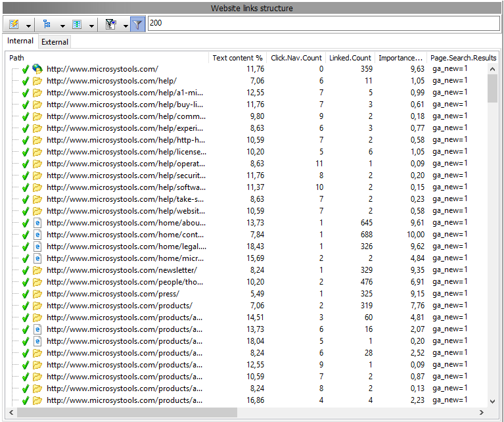Click the table columns view icon

[78, 24]
